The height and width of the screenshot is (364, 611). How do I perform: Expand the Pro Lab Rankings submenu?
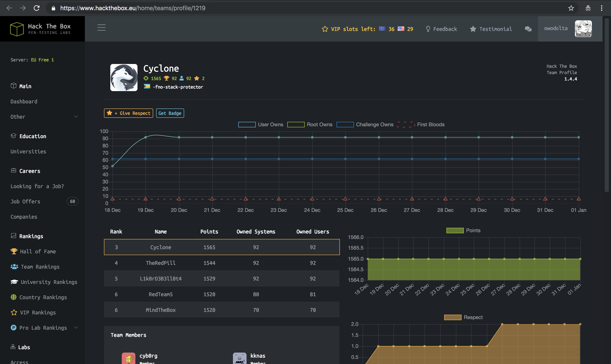[x=76, y=328]
